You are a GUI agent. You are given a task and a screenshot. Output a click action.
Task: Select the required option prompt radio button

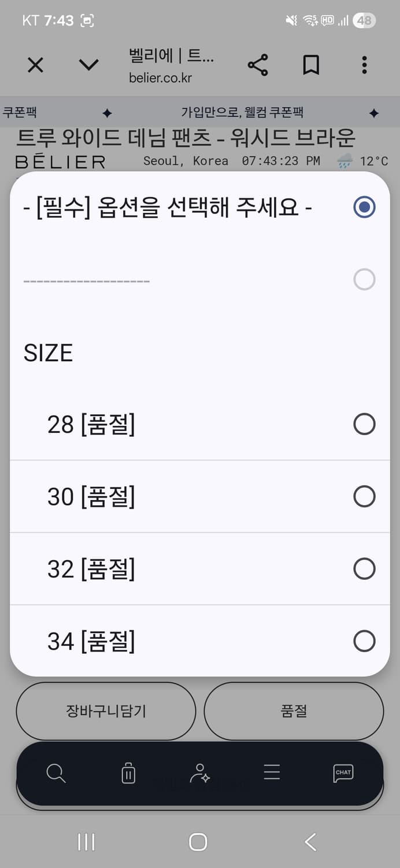pos(364,207)
